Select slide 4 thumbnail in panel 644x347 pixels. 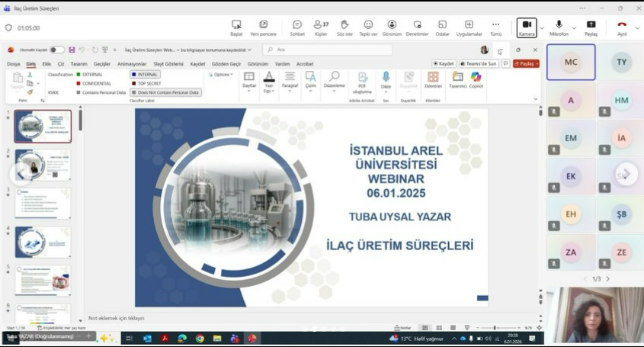point(43,242)
